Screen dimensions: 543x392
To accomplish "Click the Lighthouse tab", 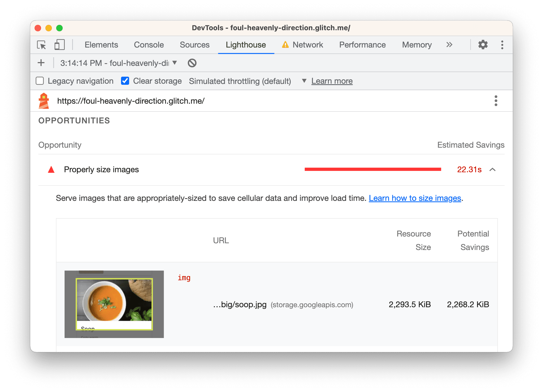I will click(x=245, y=45).
